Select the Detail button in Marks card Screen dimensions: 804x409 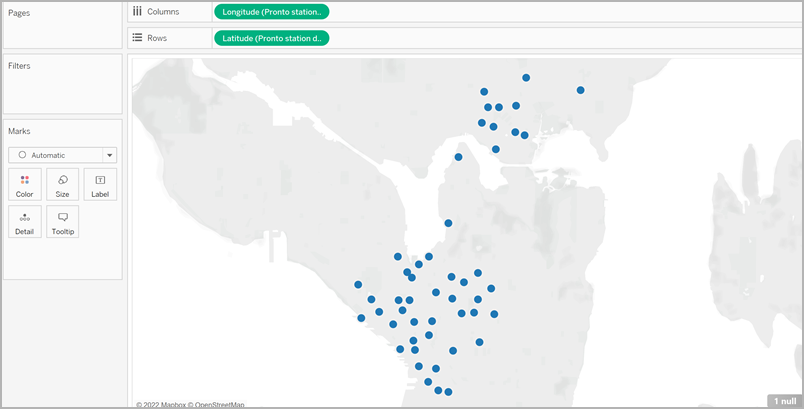tap(25, 222)
